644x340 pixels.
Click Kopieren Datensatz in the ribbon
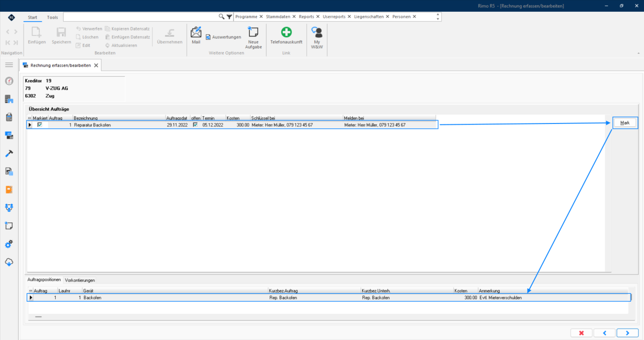click(127, 29)
